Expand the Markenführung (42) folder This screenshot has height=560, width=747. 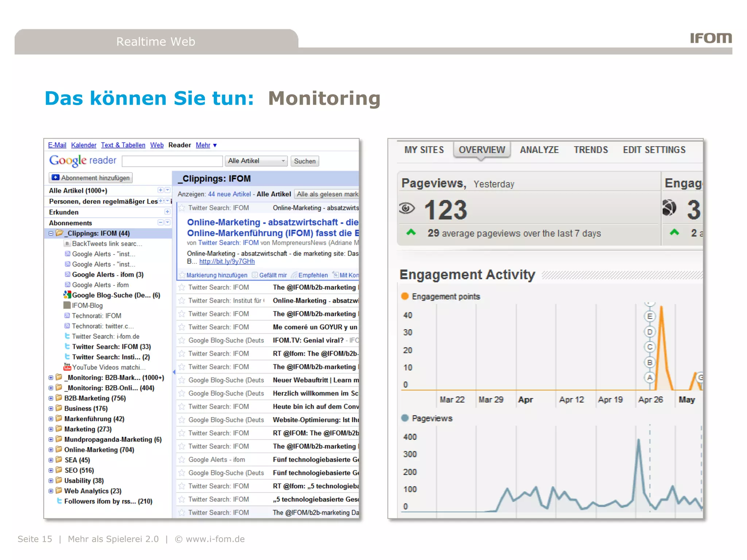click(x=51, y=419)
